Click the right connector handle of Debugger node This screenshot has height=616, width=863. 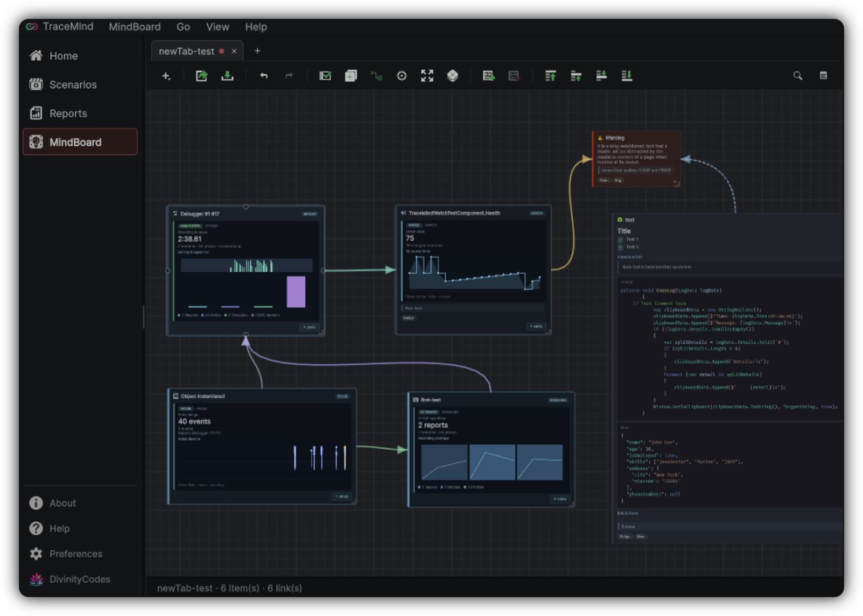point(323,271)
